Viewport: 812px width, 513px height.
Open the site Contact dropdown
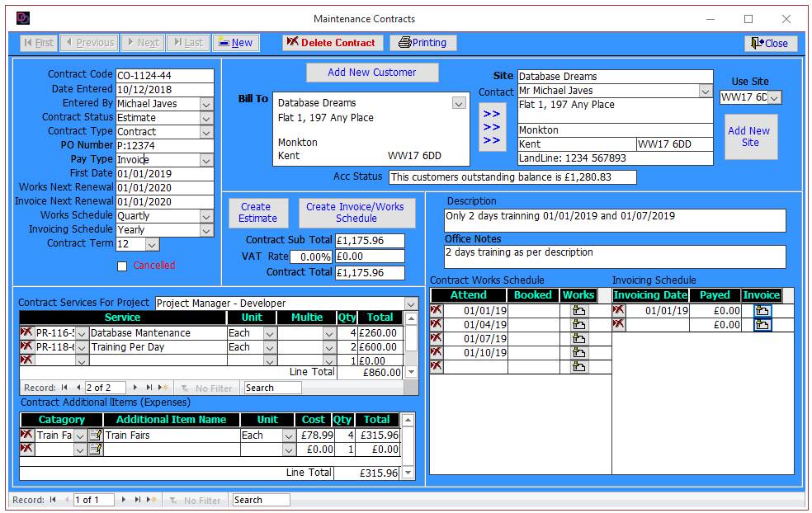pyautogui.click(x=706, y=91)
